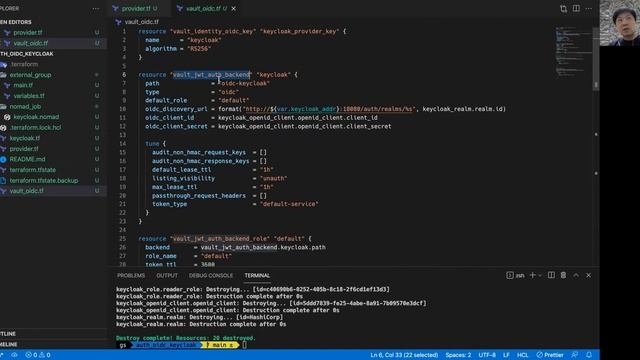Click the vault_oidc.tf breadcrumb
This screenshot has width=640, height=360.
click(141, 22)
